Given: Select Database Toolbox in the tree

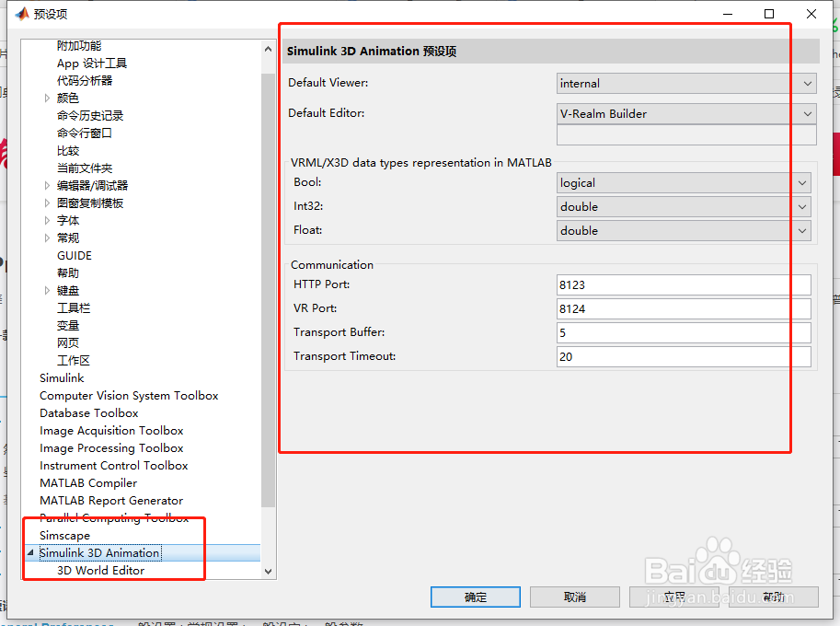Looking at the screenshot, I should (89, 413).
